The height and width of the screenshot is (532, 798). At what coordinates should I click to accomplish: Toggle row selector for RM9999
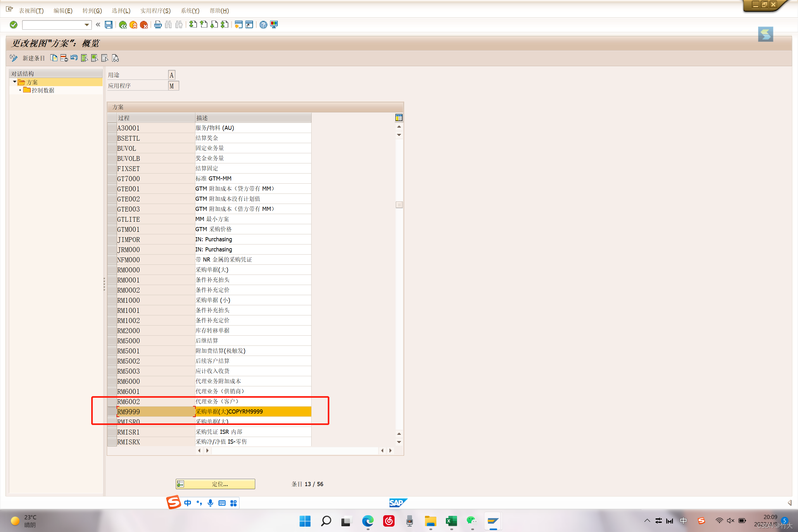click(112, 412)
